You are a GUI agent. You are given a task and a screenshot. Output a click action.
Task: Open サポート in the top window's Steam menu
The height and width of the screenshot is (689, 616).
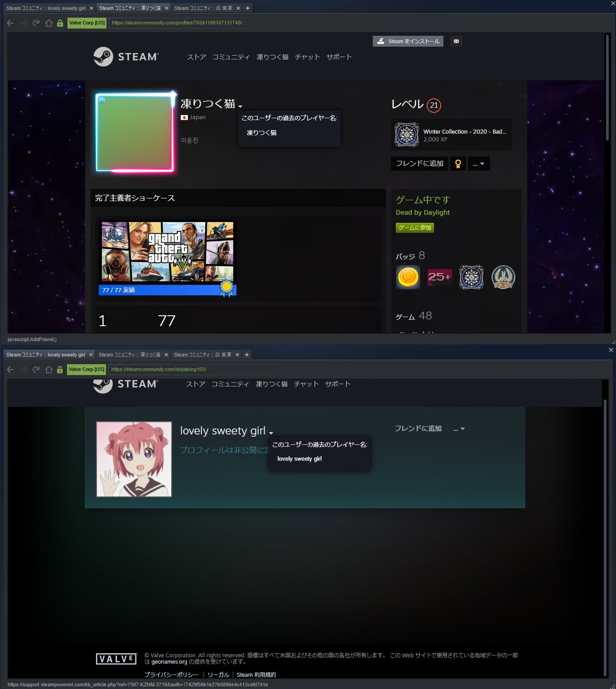tap(339, 57)
